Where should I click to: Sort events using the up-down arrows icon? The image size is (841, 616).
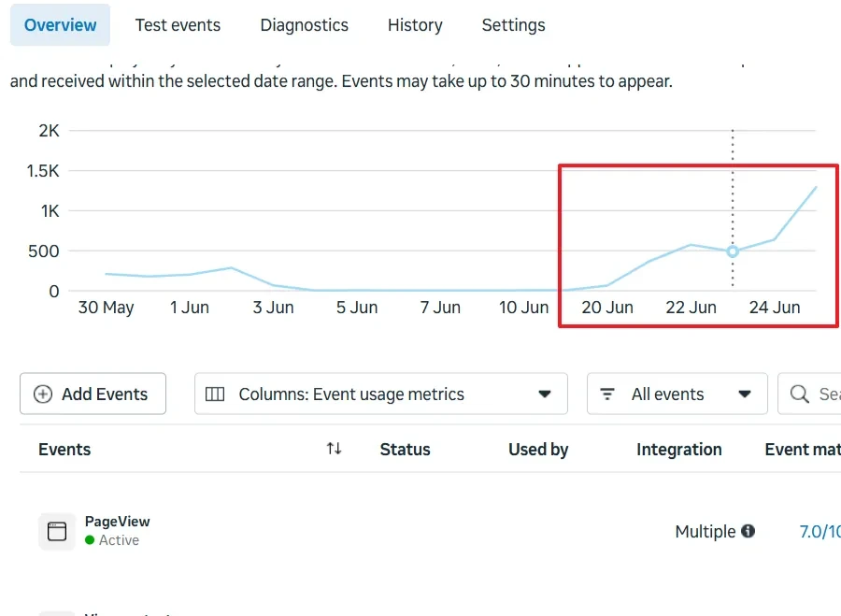335,449
